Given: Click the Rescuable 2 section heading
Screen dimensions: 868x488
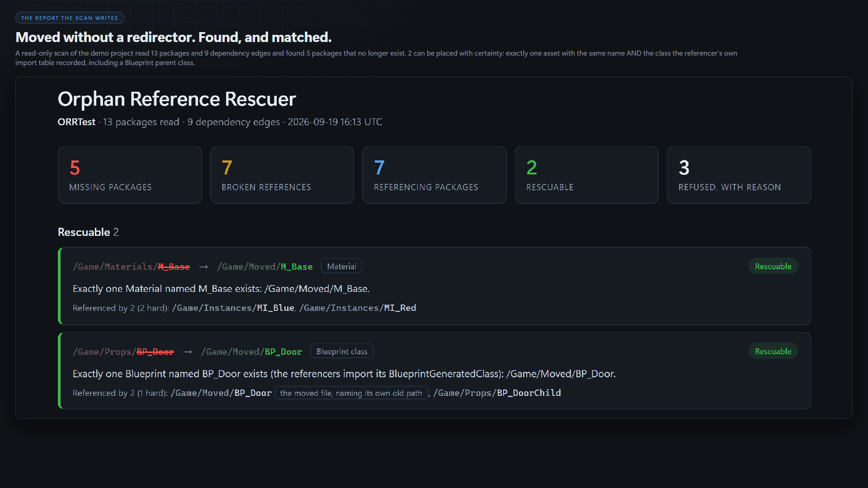Looking at the screenshot, I should pyautogui.click(x=88, y=232).
